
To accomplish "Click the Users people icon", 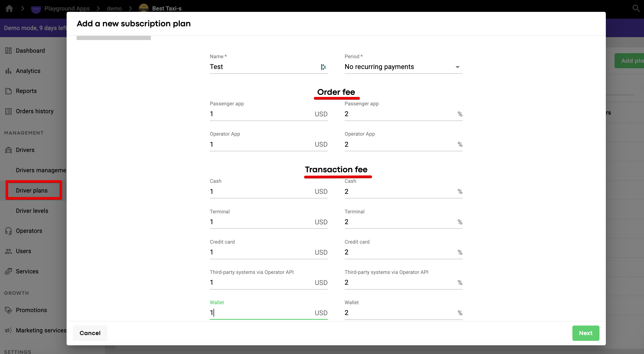I will (8, 251).
